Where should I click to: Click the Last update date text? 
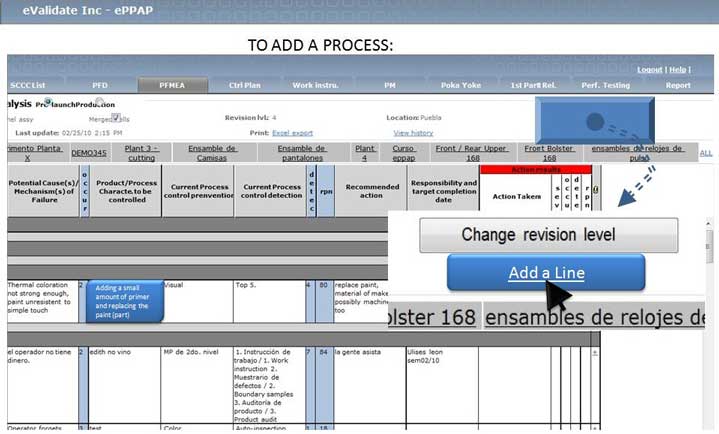(69, 133)
